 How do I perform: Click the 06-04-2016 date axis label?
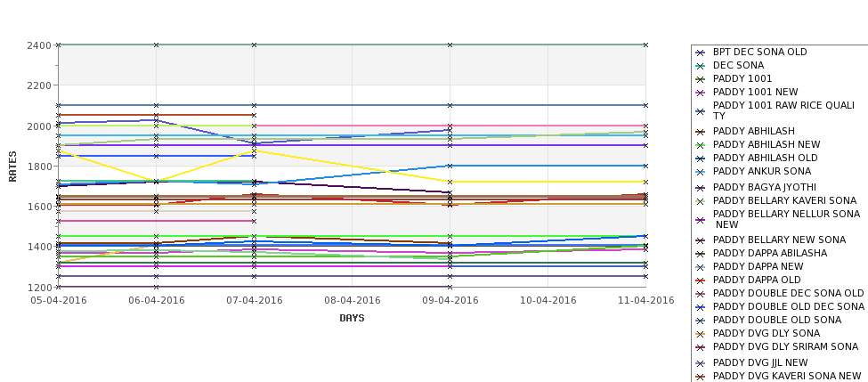pos(156,301)
